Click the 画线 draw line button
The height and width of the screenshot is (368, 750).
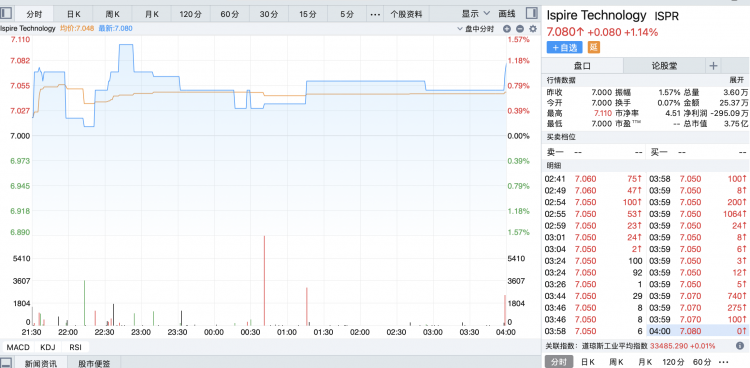(507, 13)
